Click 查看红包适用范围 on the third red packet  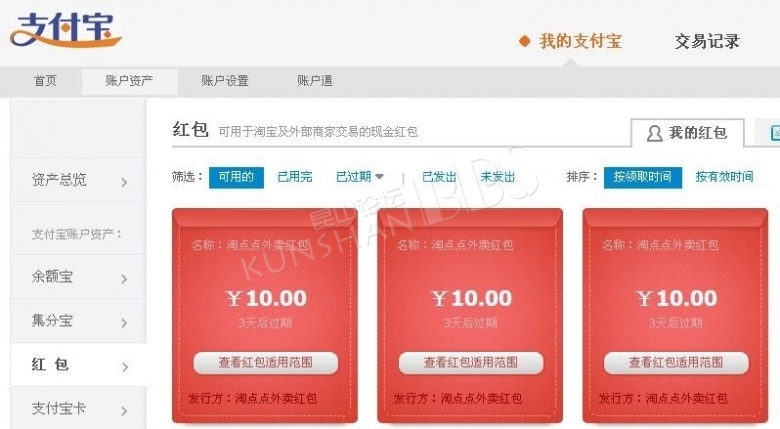tap(676, 363)
